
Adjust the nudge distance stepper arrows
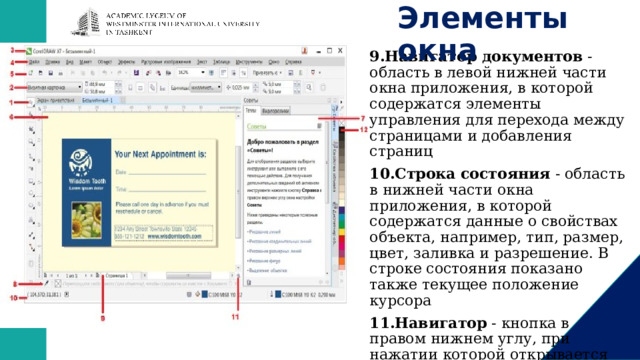(256, 87)
